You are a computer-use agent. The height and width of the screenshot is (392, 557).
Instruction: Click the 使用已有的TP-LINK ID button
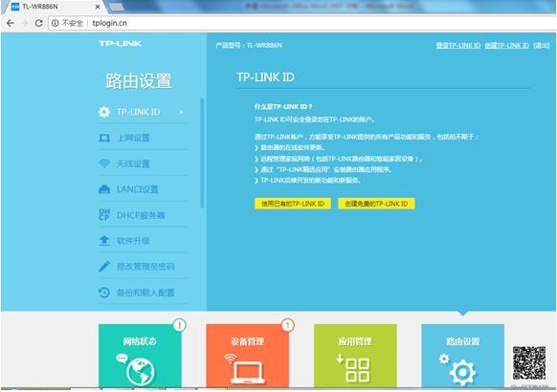(293, 204)
